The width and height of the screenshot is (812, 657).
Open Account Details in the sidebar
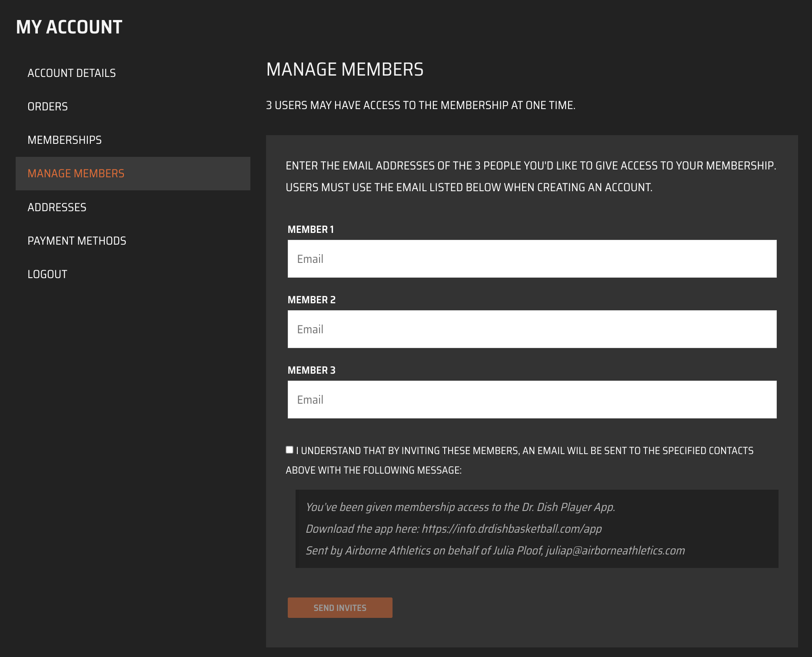pyautogui.click(x=72, y=73)
